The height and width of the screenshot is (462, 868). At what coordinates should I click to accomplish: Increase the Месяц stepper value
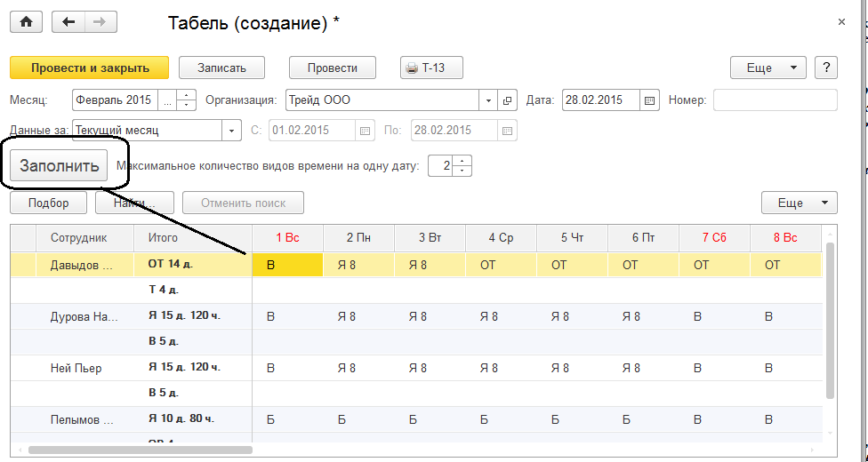187,95
